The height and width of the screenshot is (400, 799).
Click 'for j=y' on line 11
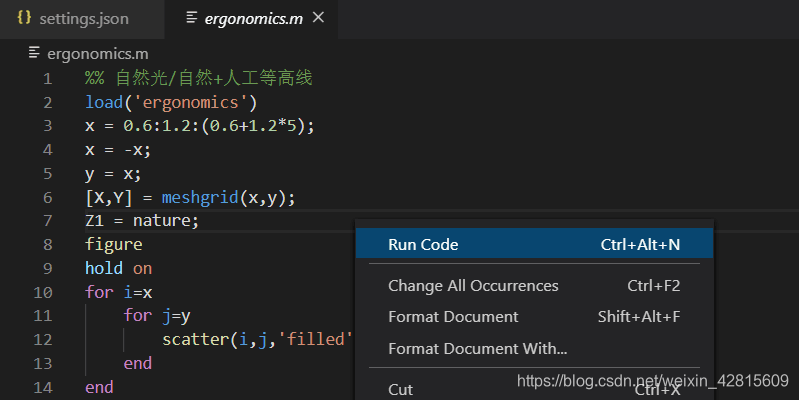pyautogui.click(x=157, y=316)
